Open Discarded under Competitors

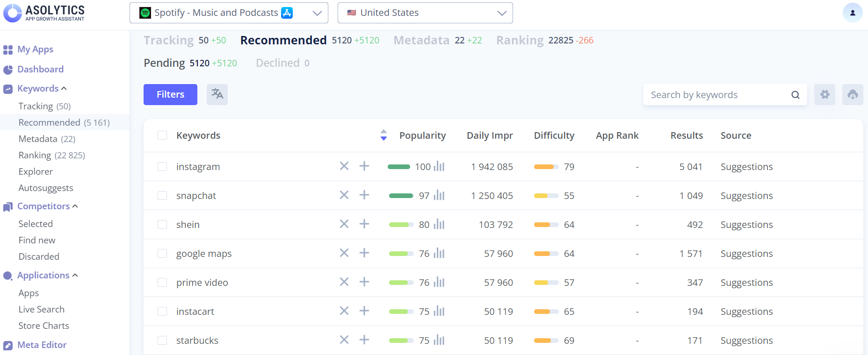click(39, 256)
